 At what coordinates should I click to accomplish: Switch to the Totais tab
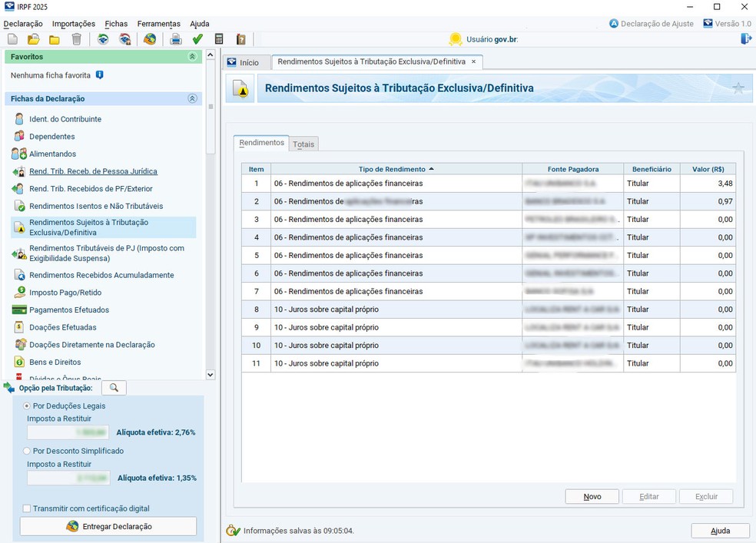pyautogui.click(x=303, y=144)
